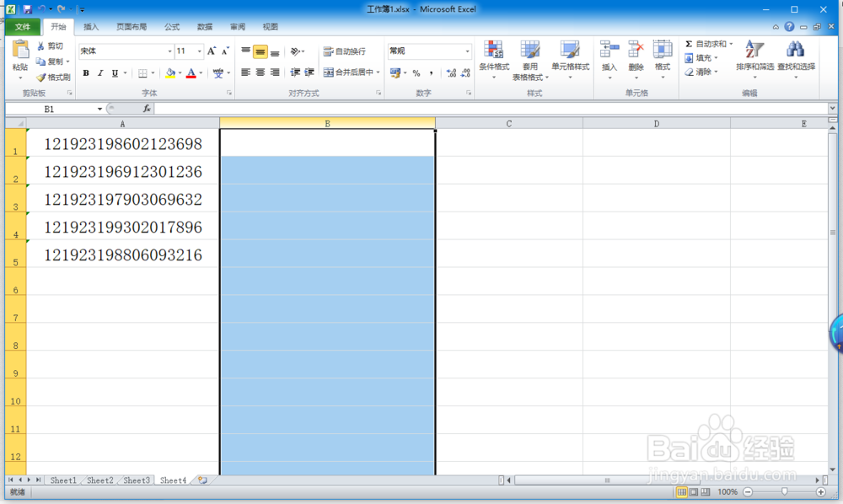Click into the formula bar
This screenshot has width=843, height=504.
tap(491, 109)
